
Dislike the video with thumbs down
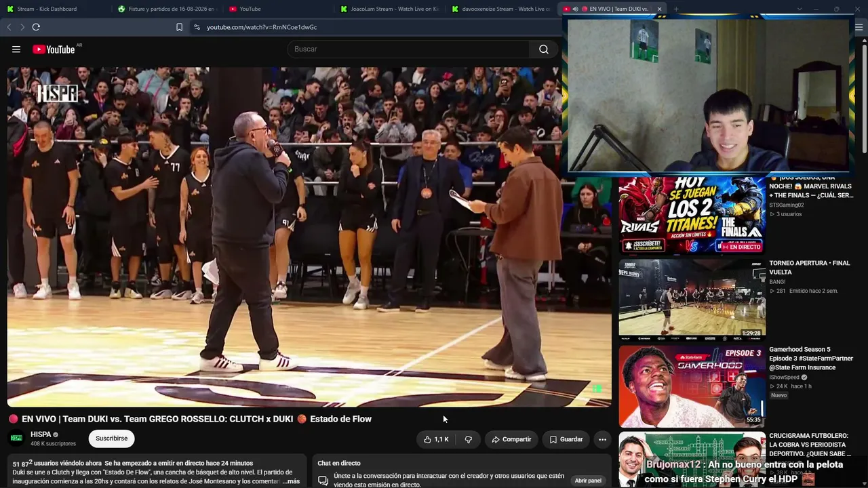click(x=468, y=439)
